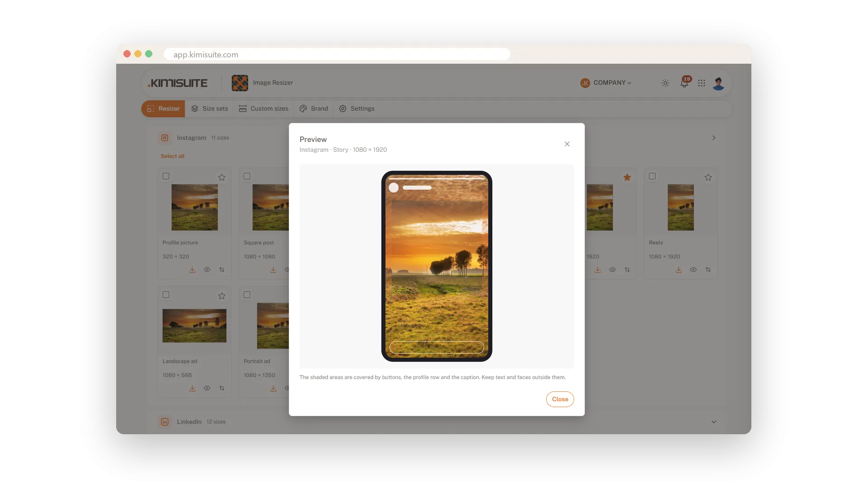This screenshot has height=488, width=868.
Task: Go to the Brand tab
Action: tap(314, 108)
